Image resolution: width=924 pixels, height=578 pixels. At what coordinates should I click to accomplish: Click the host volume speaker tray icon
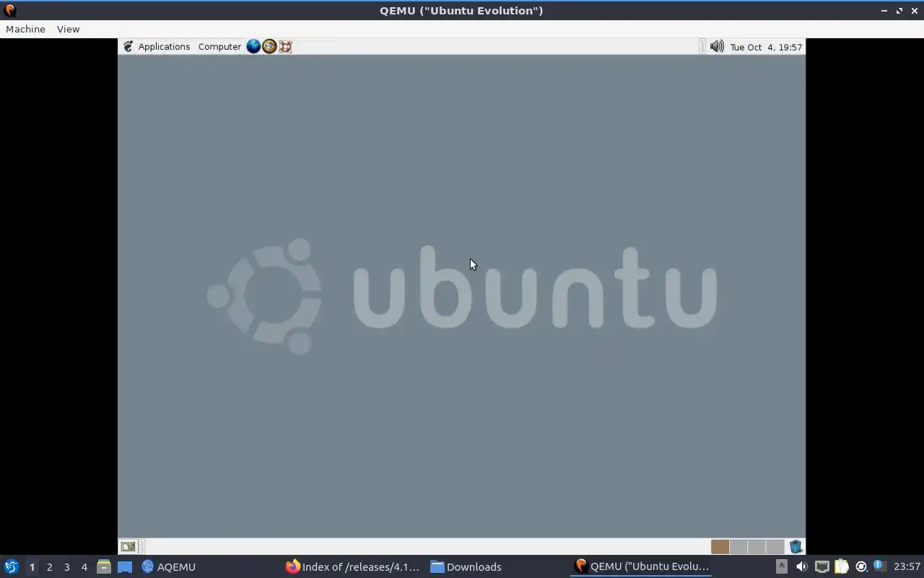(x=801, y=566)
